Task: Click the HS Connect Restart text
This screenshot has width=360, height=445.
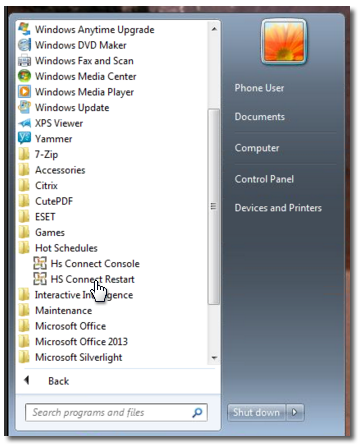Action: click(x=93, y=279)
